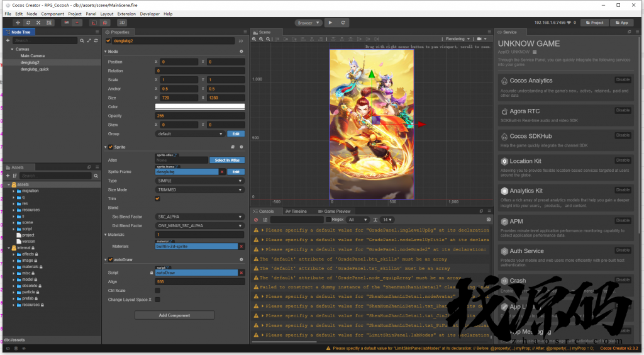This screenshot has width=644, height=355.
Task: Create new node with plus icon in Node Tree
Action: pos(8,40)
